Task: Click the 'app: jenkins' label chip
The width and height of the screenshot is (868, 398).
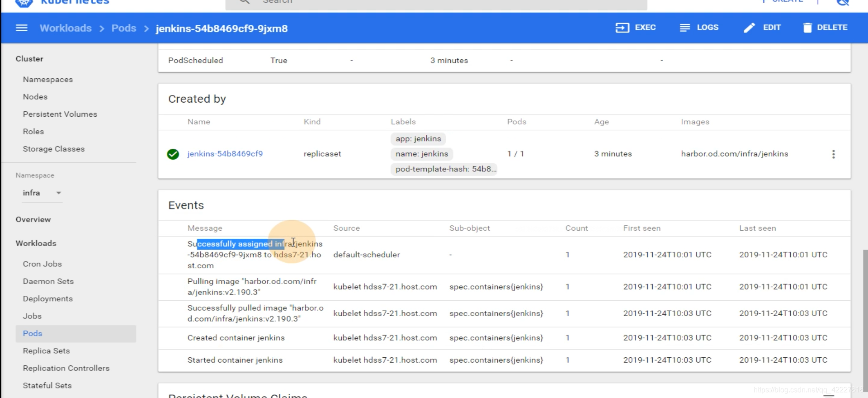Action: [x=418, y=139]
